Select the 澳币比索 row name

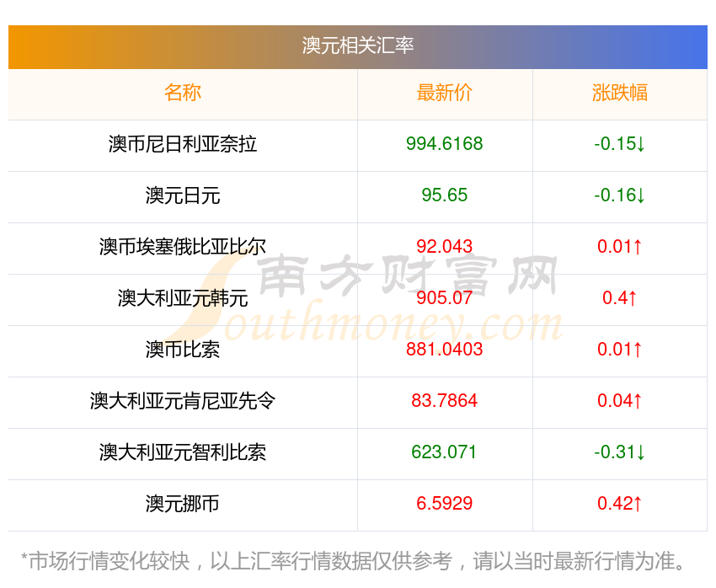183,350
